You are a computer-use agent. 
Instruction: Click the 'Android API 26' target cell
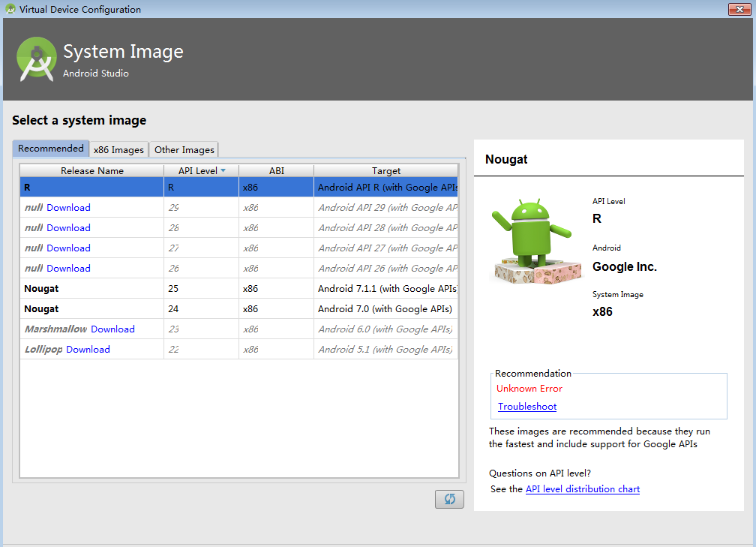point(385,268)
